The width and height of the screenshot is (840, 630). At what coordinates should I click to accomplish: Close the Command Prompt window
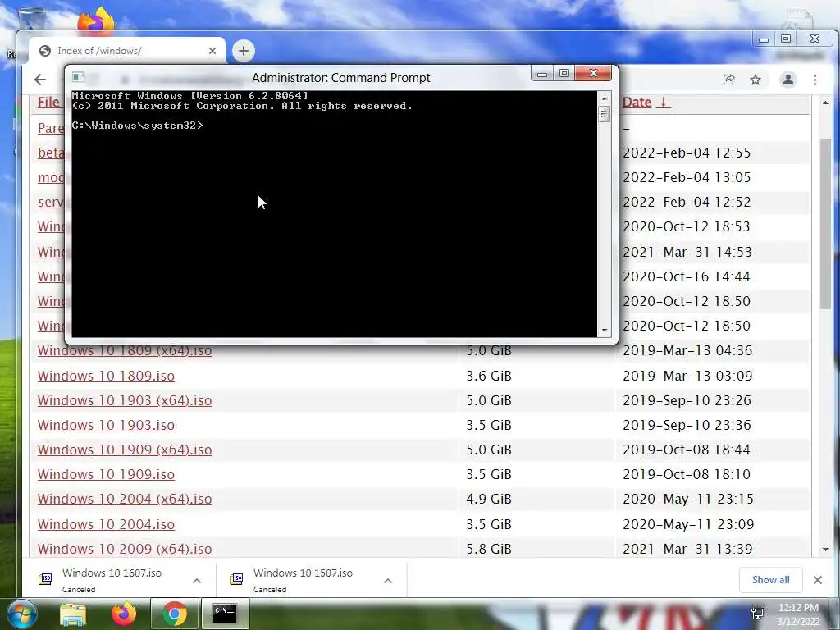tap(593, 73)
